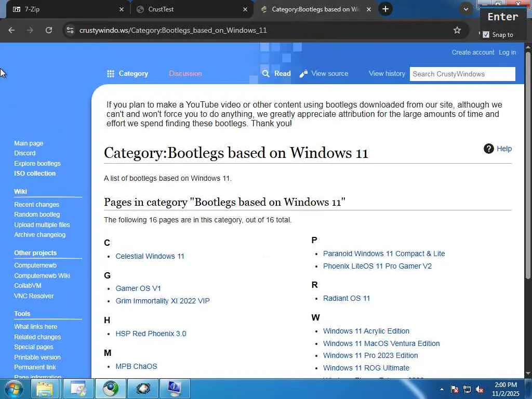Focus the Search CrustyWindows box
This screenshot has height=399, width=532.
[x=462, y=74]
